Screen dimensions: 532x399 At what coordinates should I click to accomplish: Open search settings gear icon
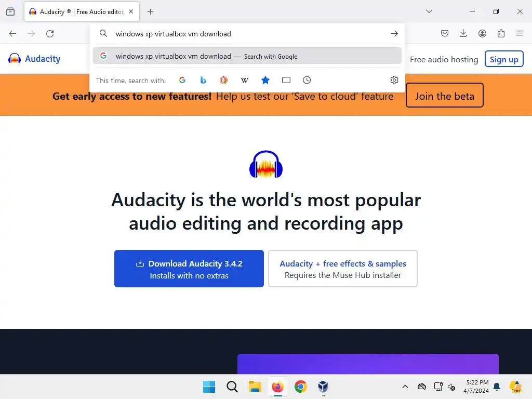click(x=394, y=80)
